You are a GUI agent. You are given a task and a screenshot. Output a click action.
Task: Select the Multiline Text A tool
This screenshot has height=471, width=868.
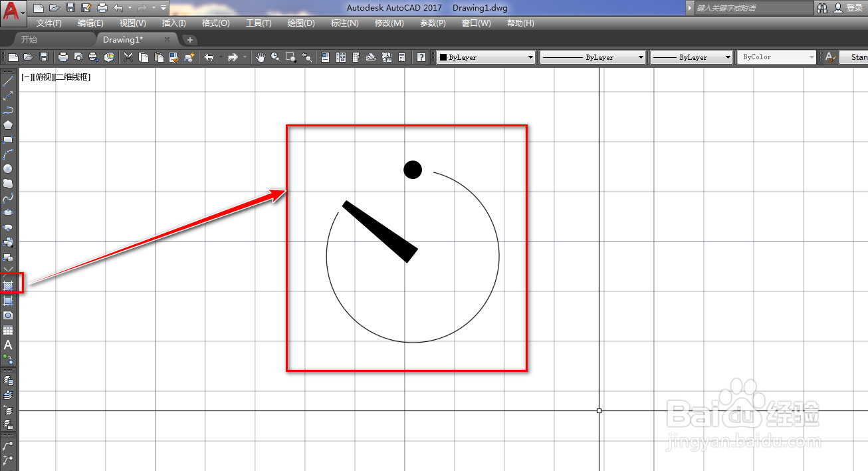pyautogui.click(x=8, y=345)
